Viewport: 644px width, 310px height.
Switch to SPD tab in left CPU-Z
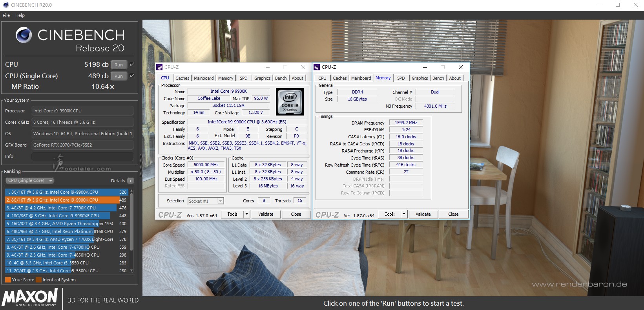point(244,78)
